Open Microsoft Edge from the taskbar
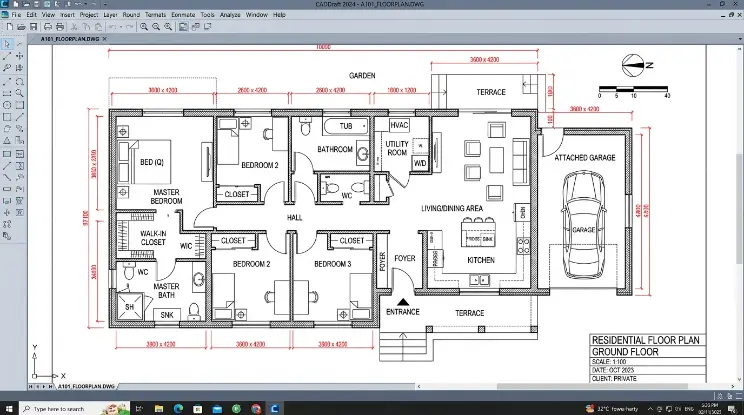This screenshot has width=744, height=415. click(x=178, y=408)
